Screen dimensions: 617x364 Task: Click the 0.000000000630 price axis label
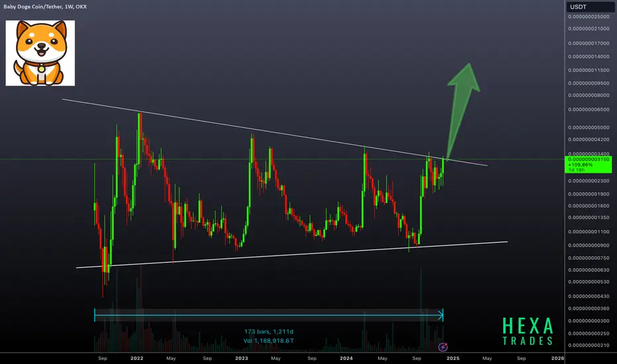(x=589, y=270)
